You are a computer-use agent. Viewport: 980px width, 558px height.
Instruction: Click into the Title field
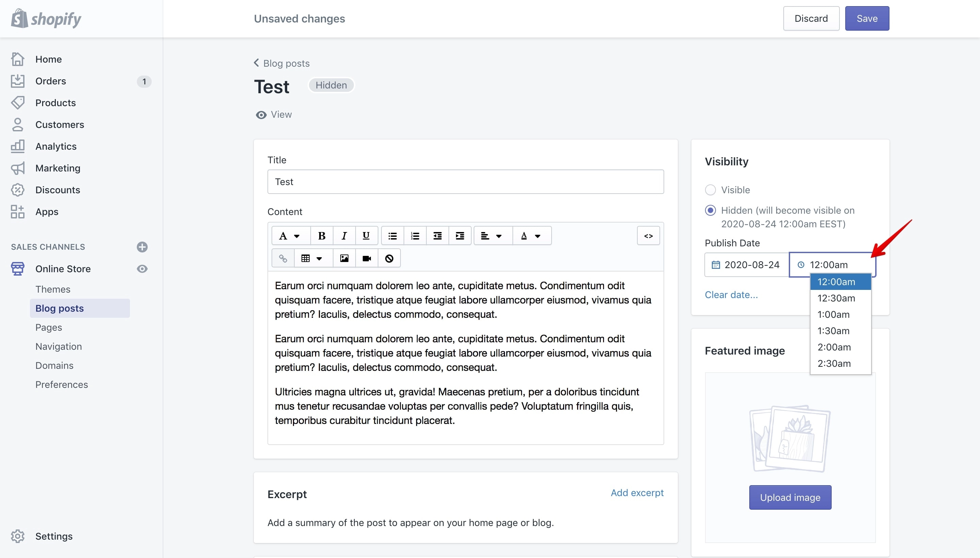(465, 182)
